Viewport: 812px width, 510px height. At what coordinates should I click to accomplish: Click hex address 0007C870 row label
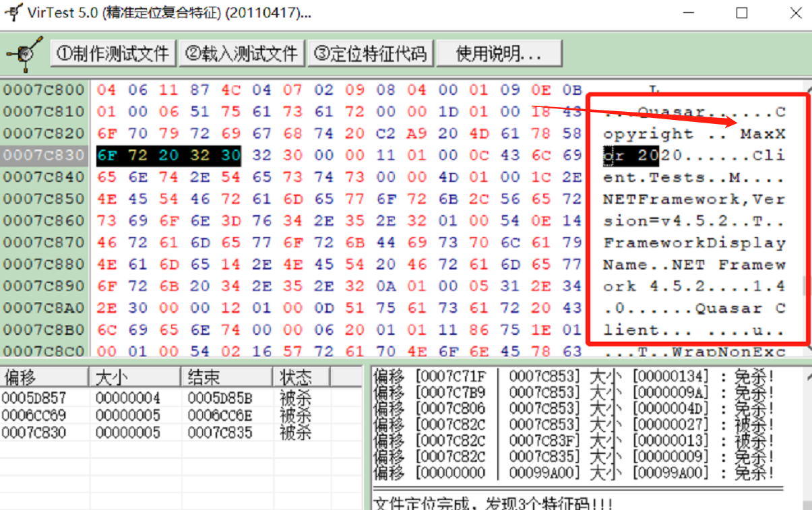point(44,242)
